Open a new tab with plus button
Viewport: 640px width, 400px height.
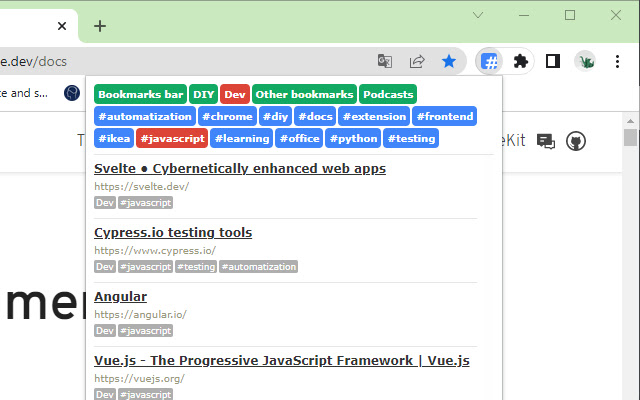click(100, 26)
